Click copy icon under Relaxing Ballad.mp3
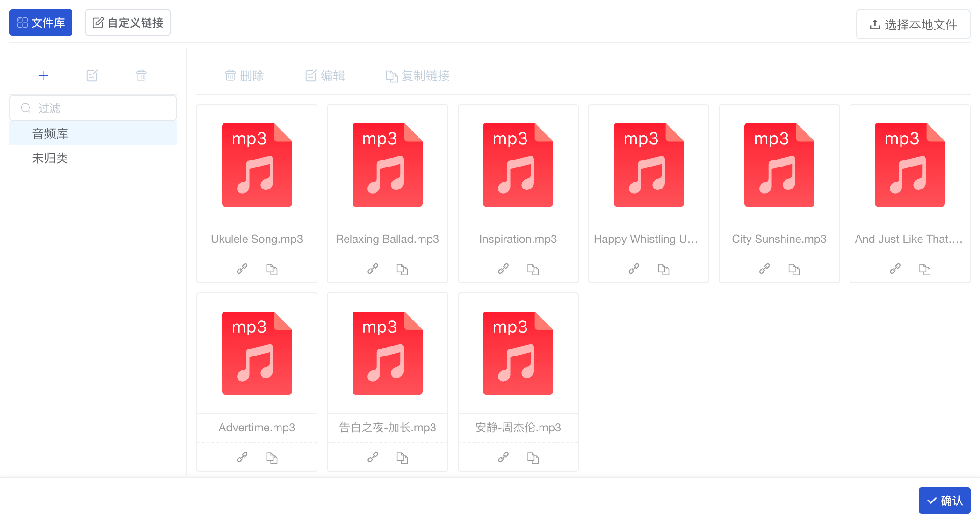980x523 pixels. (x=402, y=269)
